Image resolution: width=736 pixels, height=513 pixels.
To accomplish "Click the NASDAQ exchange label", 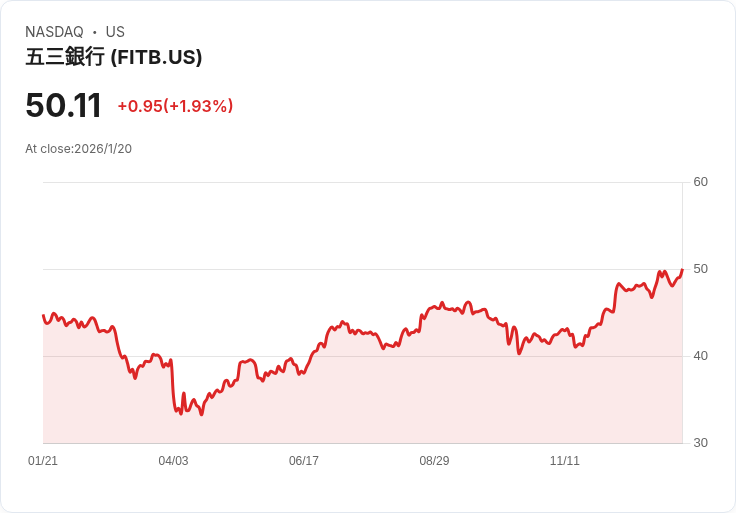I will coord(54,32).
